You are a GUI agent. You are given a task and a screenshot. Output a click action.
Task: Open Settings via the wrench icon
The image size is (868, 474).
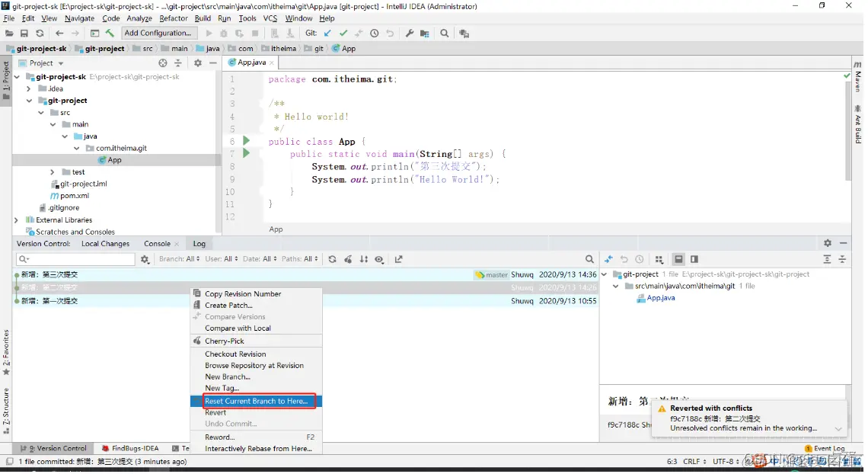tap(410, 34)
